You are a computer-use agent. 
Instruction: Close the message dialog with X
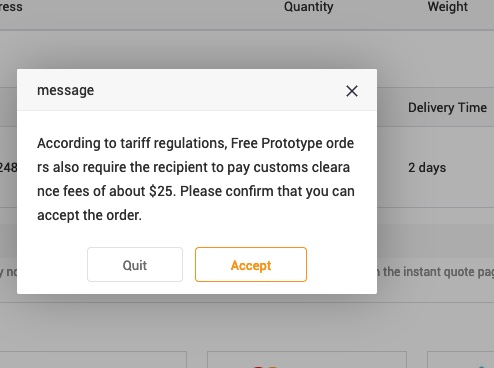352,91
